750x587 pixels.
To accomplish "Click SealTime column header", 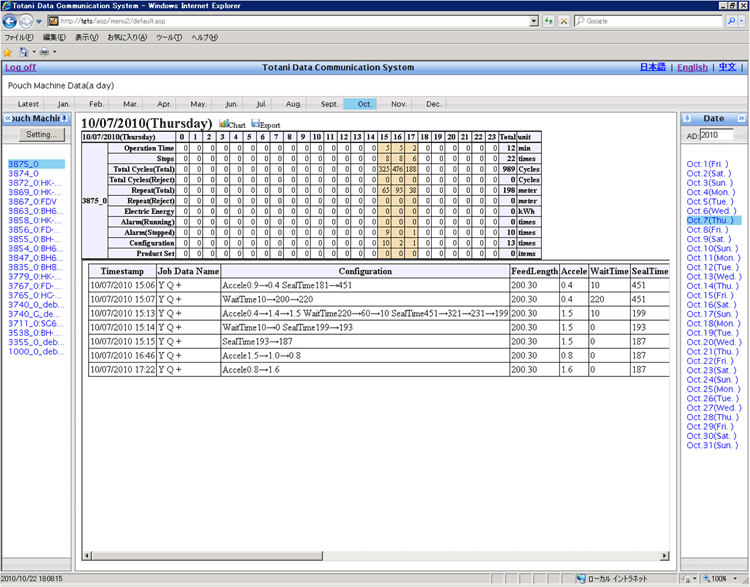I will click(x=650, y=271).
